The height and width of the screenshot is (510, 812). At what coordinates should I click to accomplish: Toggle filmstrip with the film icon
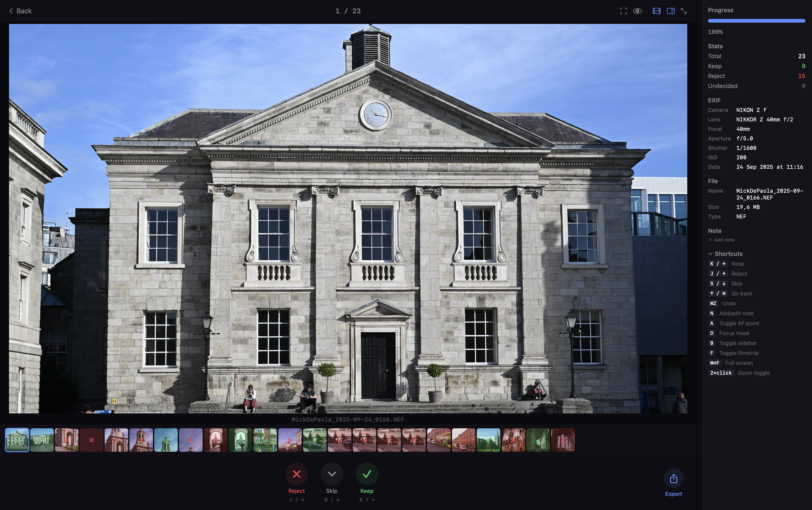click(x=656, y=11)
